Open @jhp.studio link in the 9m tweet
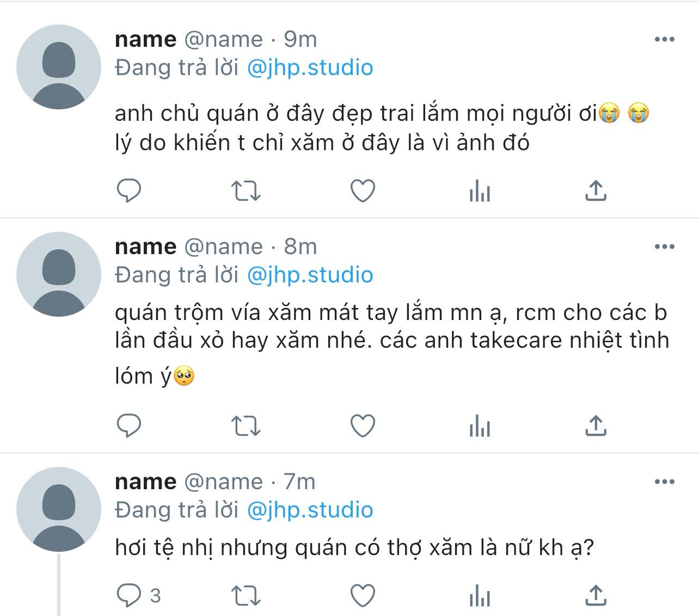This screenshot has height=616, width=699. click(x=310, y=68)
